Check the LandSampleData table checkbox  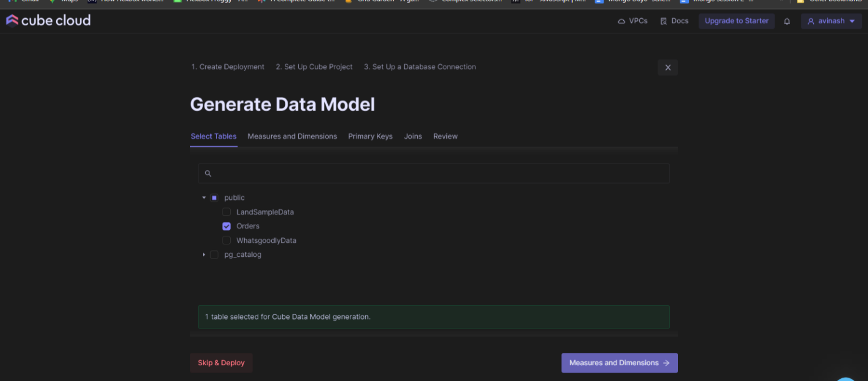point(227,212)
